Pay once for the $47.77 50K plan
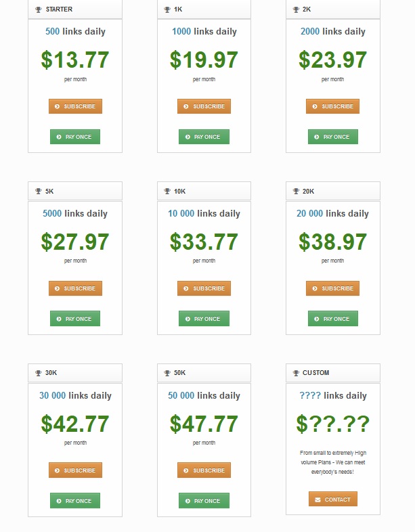 coord(204,501)
